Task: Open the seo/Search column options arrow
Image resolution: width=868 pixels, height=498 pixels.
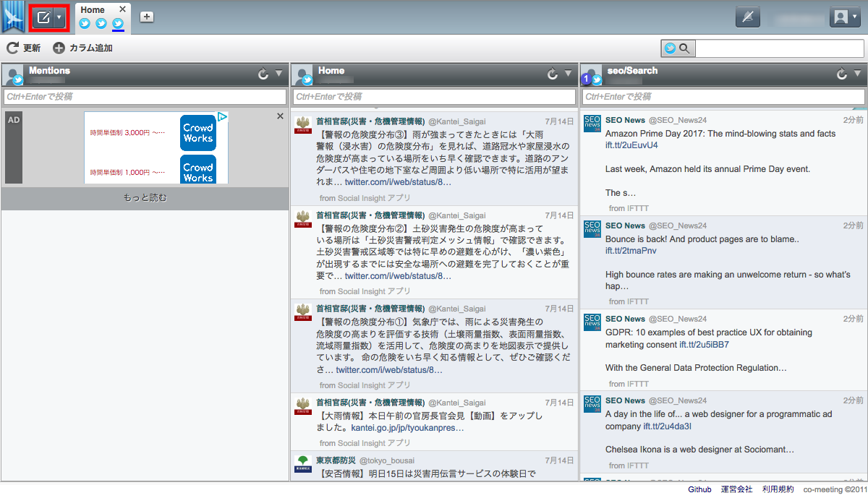Action: (858, 73)
